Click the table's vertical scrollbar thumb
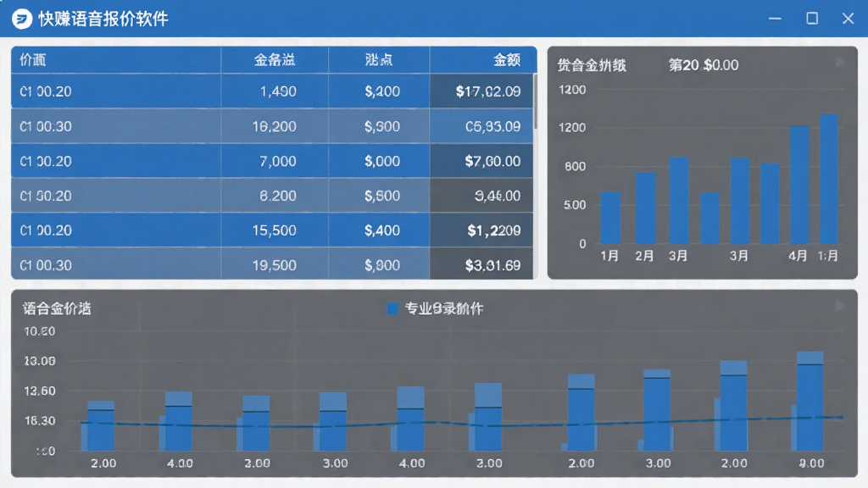Image resolution: width=868 pixels, height=488 pixels. click(536, 103)
